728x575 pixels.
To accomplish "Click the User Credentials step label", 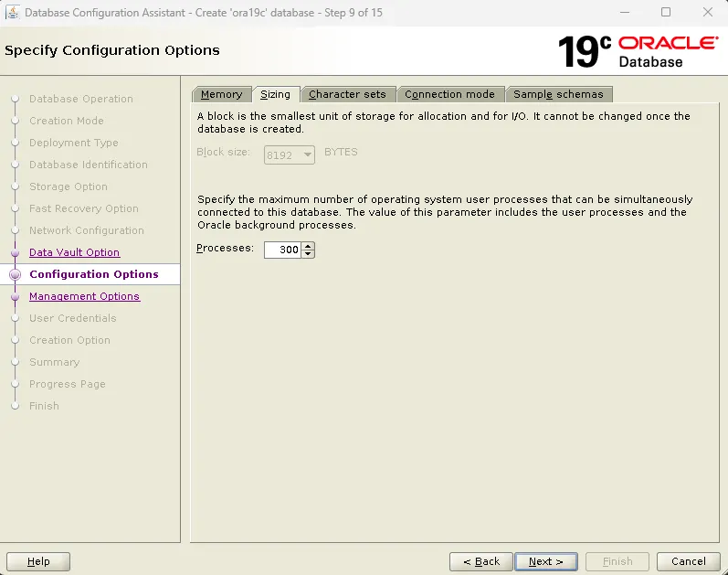I will tap(72, 318).
